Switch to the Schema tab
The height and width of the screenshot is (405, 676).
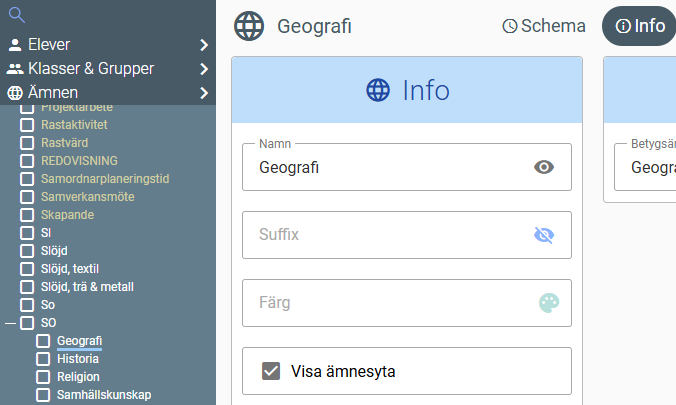[x=544, y=26]
